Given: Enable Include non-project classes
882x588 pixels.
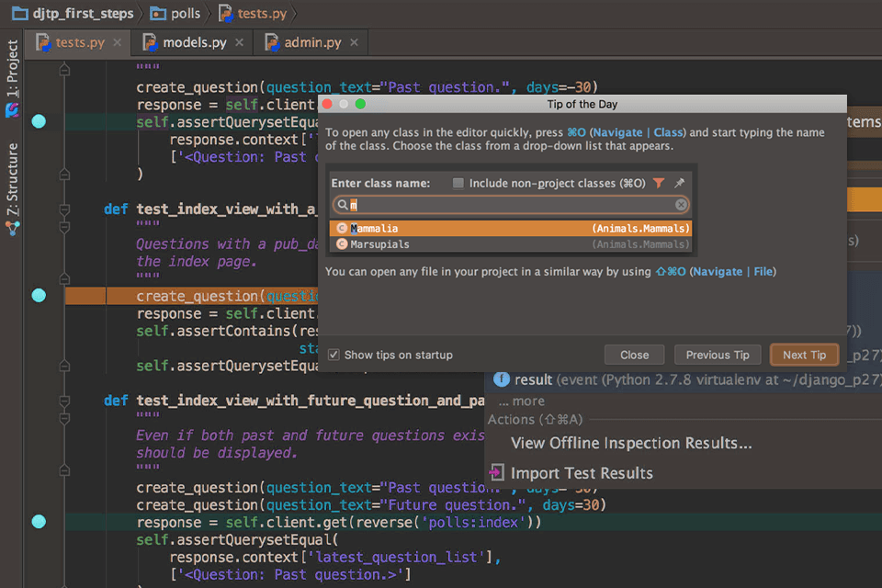Looking at the screenshot, I should [x=458, y=182].
